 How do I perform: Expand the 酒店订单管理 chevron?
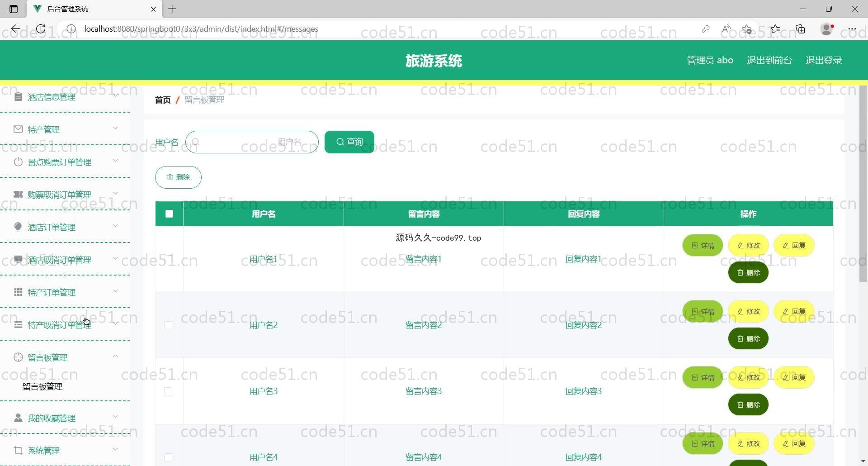click(x=115, y=226)
